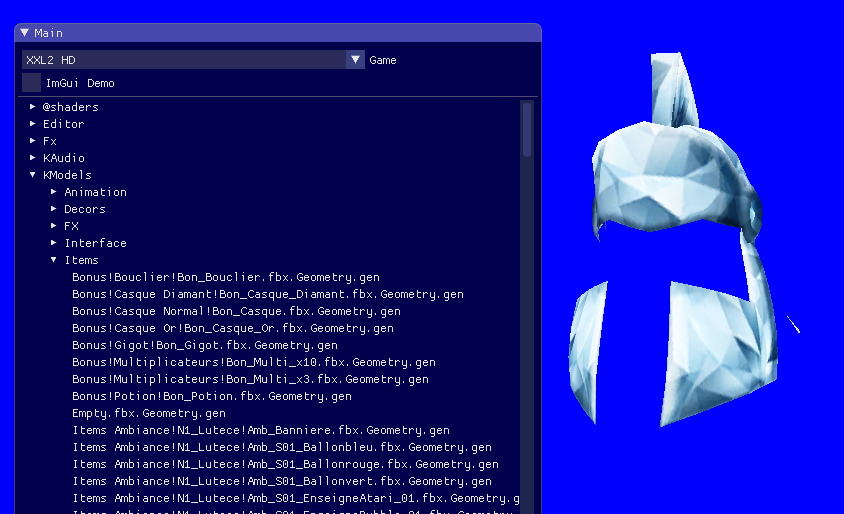Click the tree list vertical scrollbar thumb

[x=527, y=130]
